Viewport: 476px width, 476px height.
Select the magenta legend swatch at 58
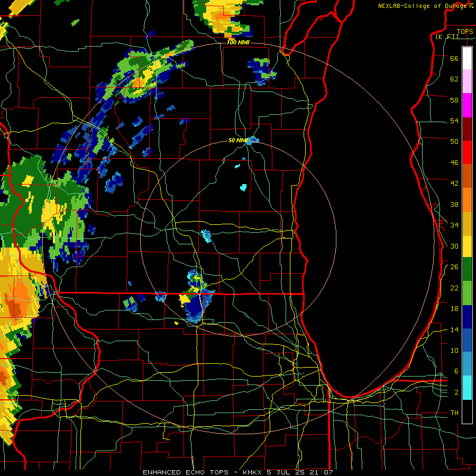[x=467, y=105]
